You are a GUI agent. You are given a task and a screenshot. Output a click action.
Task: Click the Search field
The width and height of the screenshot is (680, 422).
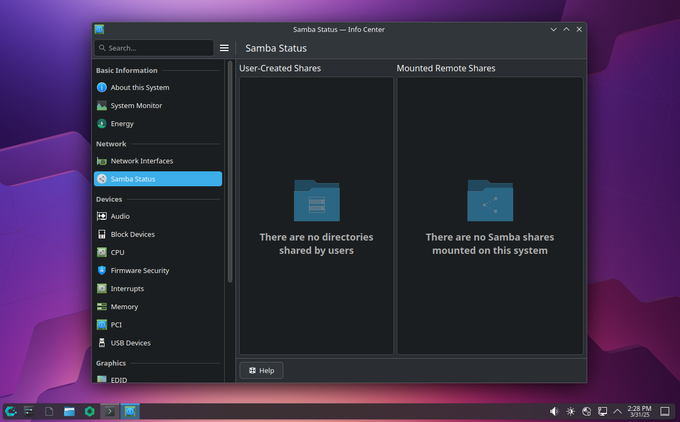click(x=154, y=48)
